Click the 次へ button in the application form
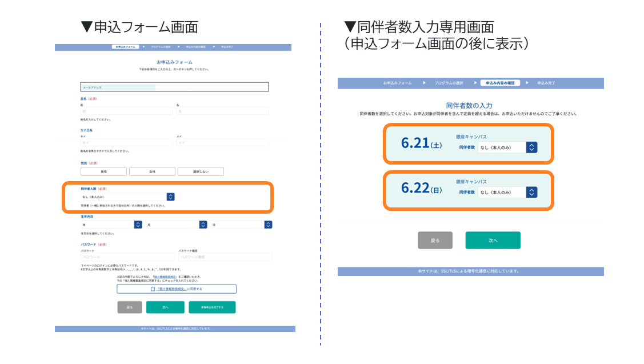644x364 pixels. 165,307
